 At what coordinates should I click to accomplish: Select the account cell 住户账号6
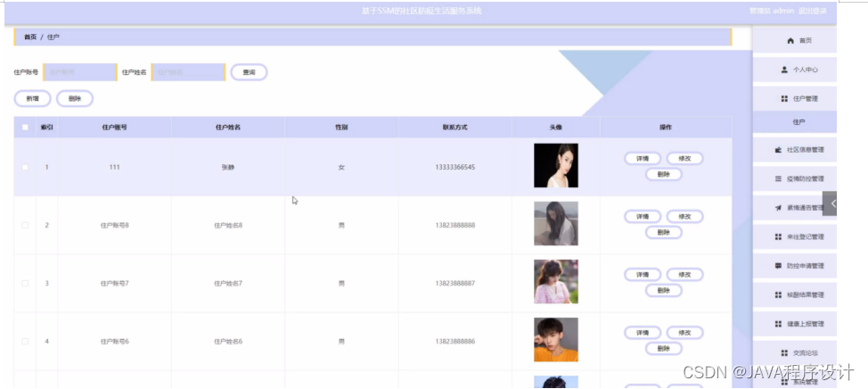point(115,342)
